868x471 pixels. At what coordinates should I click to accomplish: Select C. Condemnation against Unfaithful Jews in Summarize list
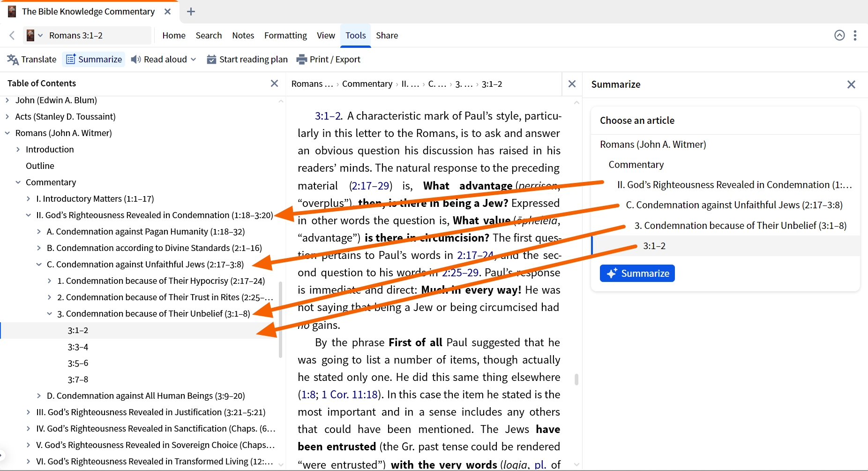point(734,205)
